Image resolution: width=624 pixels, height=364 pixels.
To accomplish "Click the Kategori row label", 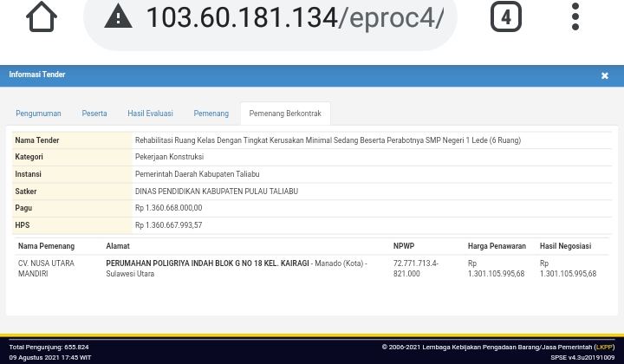I will [29, 157].
